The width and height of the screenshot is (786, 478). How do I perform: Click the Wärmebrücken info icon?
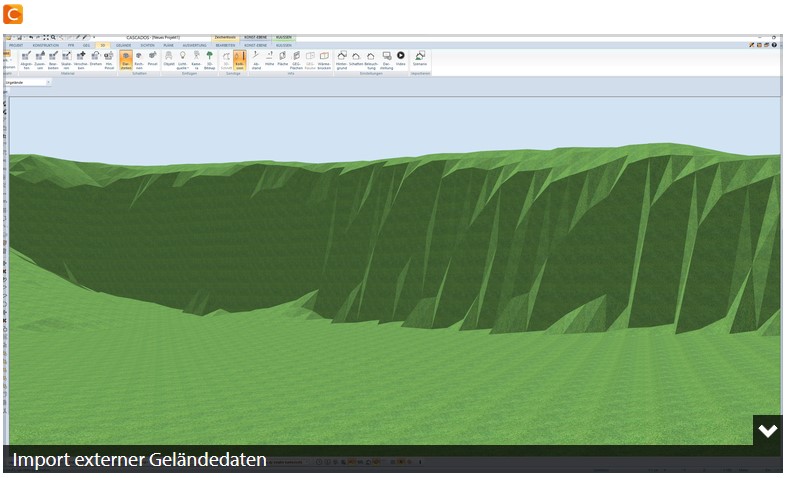pos(324,60)
